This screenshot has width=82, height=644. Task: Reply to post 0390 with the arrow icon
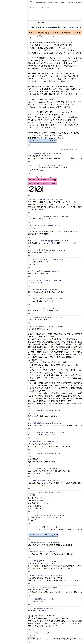point(29,277)
